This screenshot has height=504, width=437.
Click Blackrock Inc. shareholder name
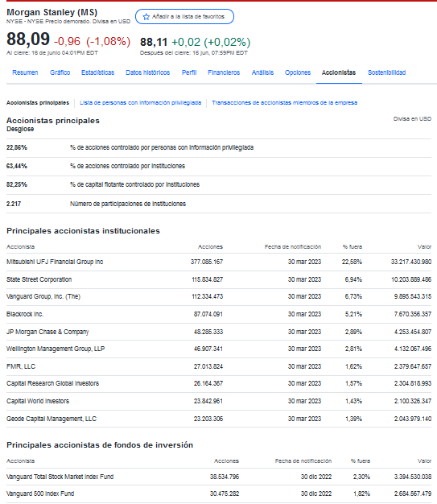click(25, 314)
